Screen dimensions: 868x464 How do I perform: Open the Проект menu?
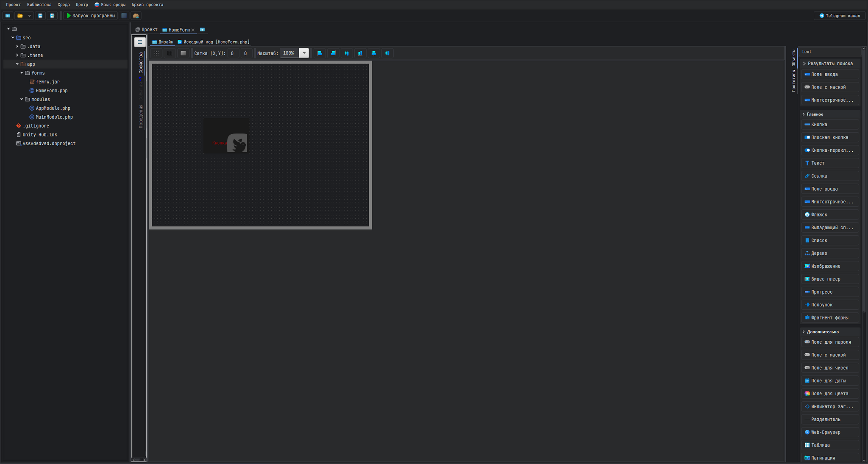tap(13, 5)
